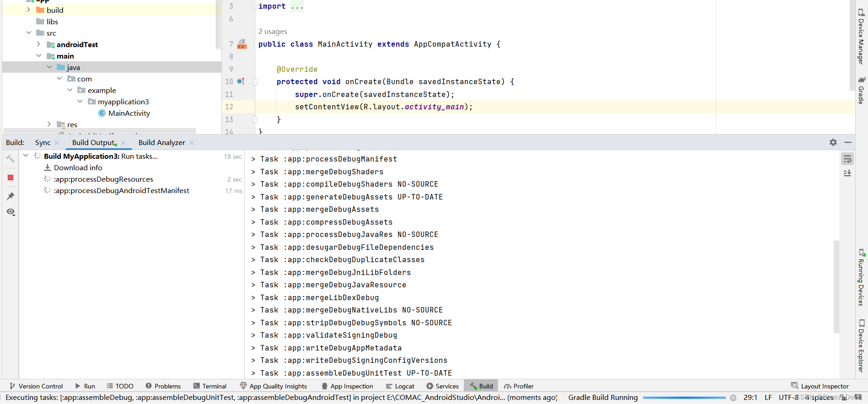The image size is (868, 404).
Task: Expand Task :app:processDebugManifest output
Action: coord(253,159)
